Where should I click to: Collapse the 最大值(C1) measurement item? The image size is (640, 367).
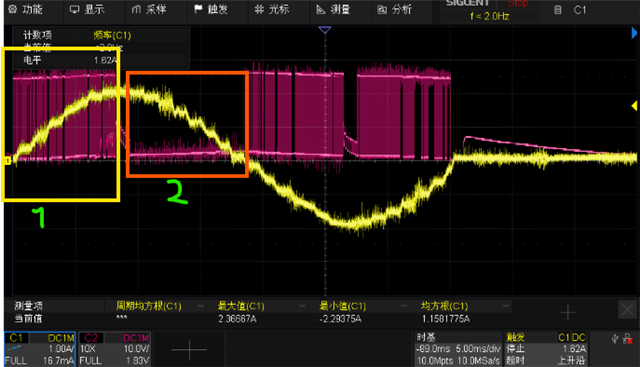302,306
